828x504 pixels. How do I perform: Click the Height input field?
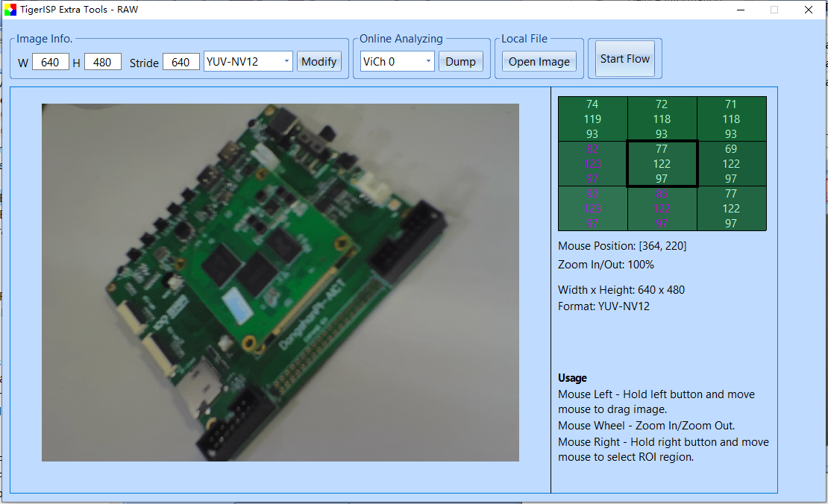tap(102, 62)
